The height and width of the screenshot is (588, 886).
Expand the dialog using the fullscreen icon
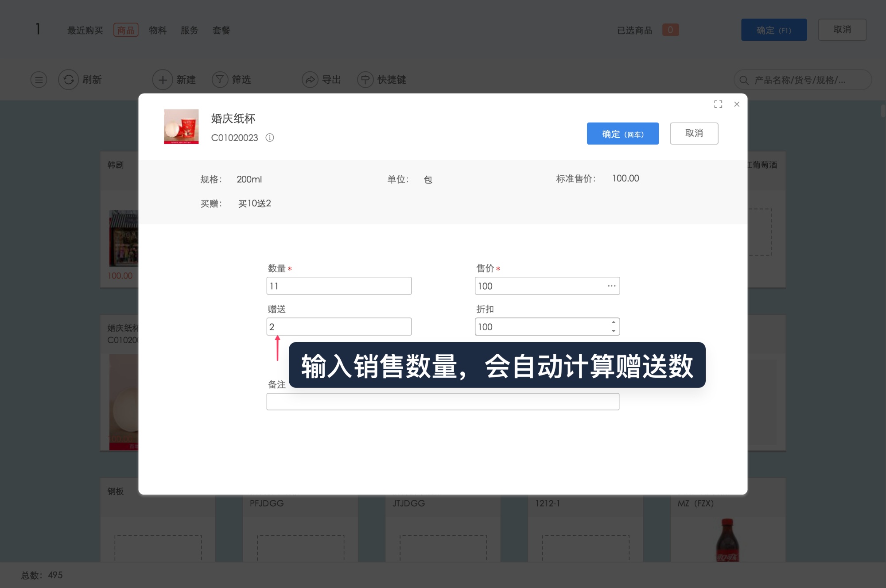(x=718, y=104)
